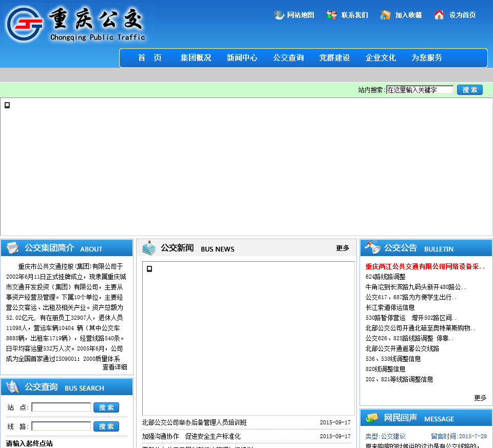Click the 类型:公交建议 message link
The height and width of the screenshot is (448, 493).
tap(386, 436)
